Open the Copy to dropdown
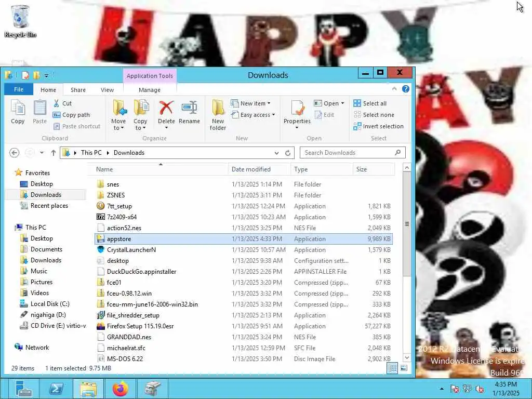 [140, 115]
